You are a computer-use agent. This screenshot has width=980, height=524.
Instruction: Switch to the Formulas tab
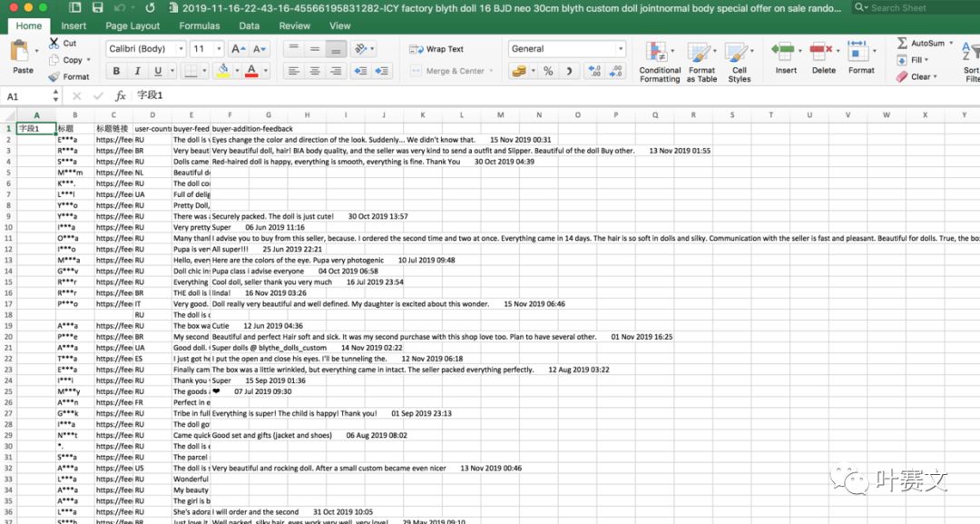click(199, 26)
